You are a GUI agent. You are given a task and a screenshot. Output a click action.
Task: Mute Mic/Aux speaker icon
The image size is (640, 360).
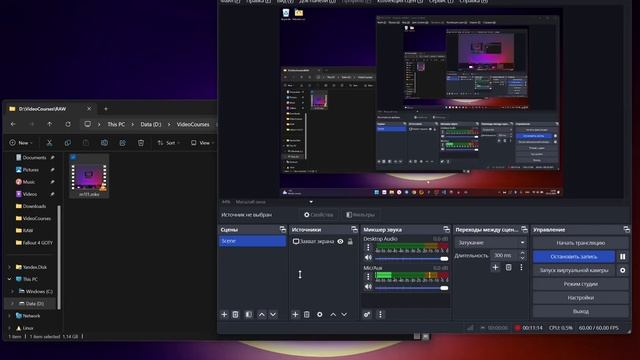pos(368,287)
